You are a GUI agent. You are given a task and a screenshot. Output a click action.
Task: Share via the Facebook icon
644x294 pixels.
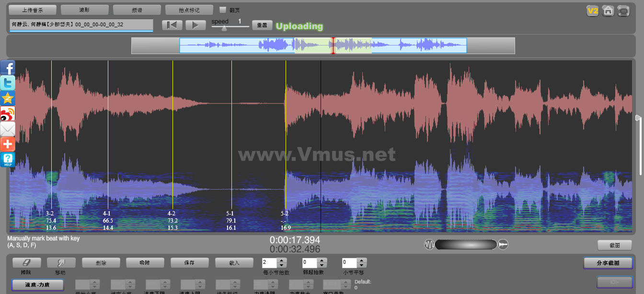click(x=8, y=68)
